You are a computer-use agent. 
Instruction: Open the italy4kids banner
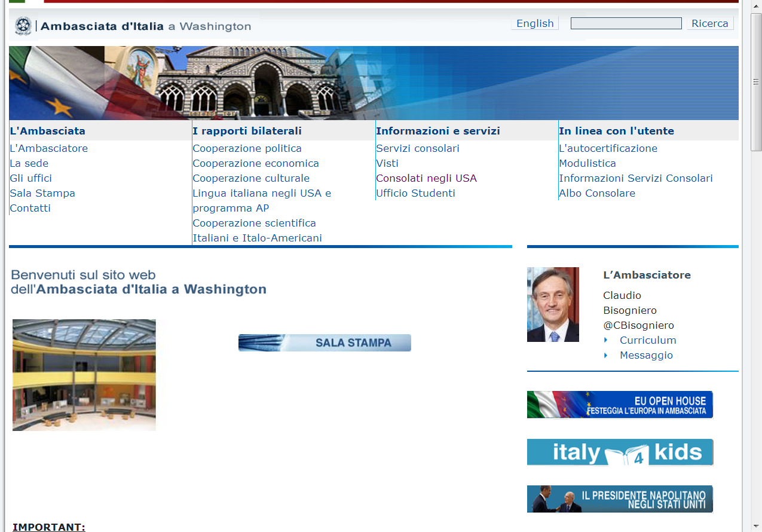(x=620, y=452)
